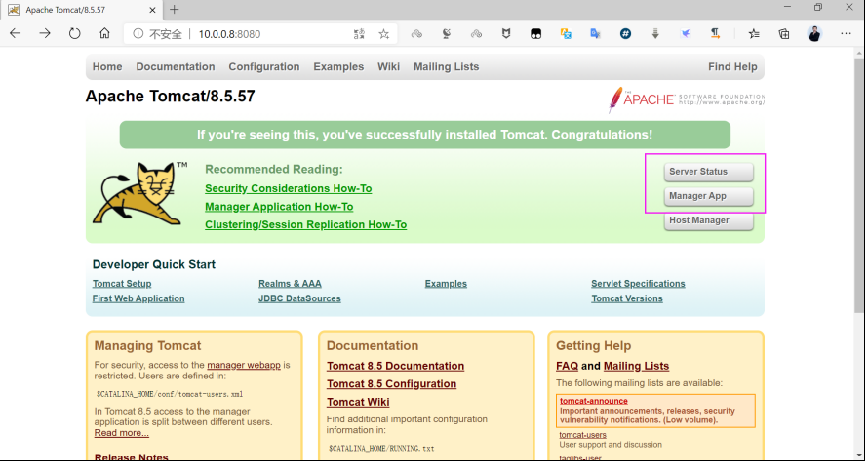Close the Apache Tomcat/8.5.57 tab

(x=152, y=10)
